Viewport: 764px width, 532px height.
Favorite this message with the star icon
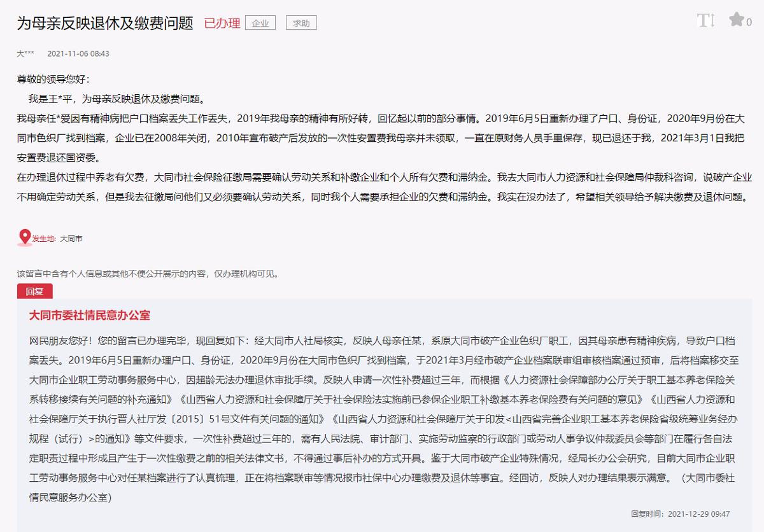736,20
